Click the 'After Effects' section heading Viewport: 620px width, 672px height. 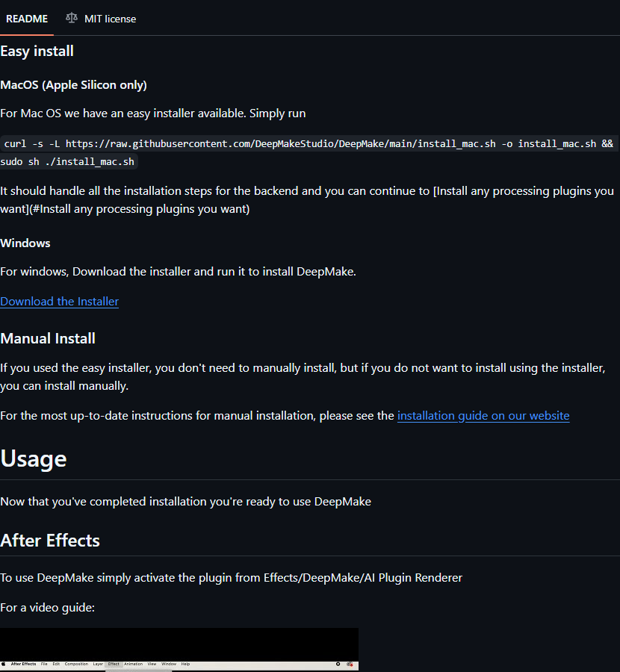click(50, 541)
